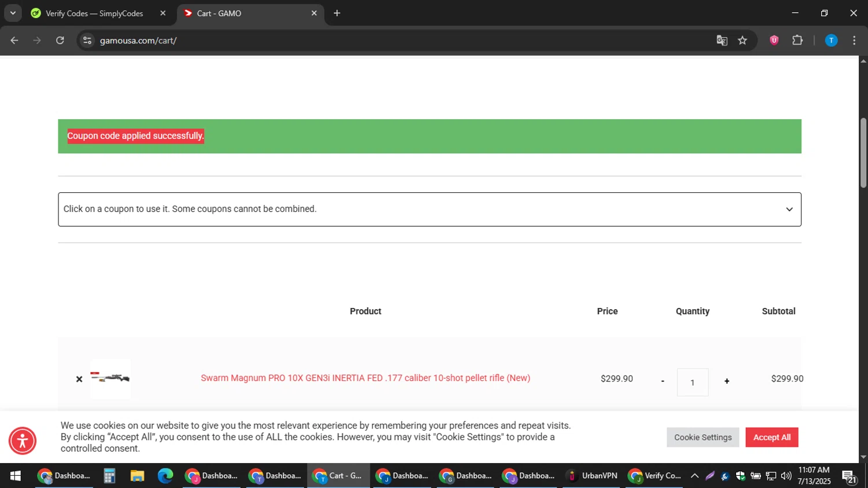Screen dimensions: 868x488
Task: Switch to Verify Codes — SimplyCodes tab
Action: (x=94, y=13)
